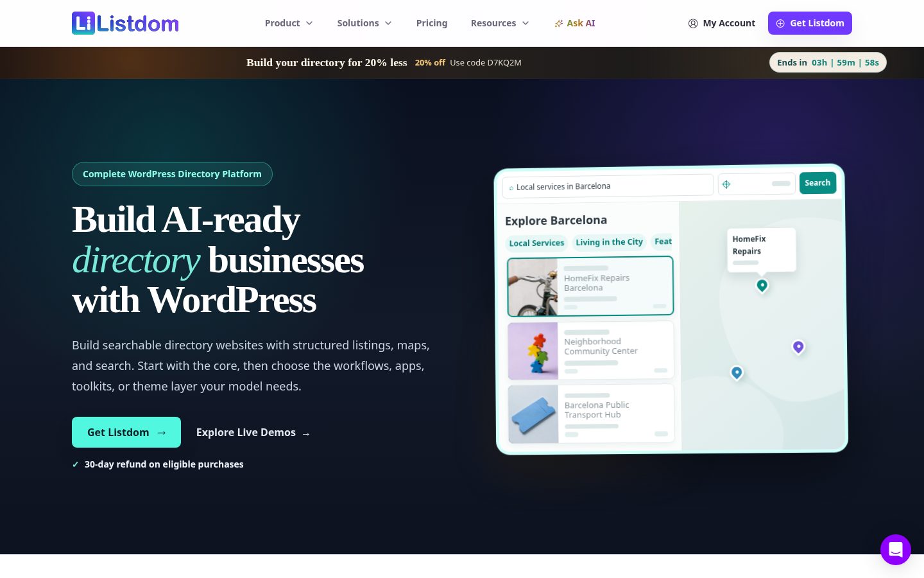924x578 pixels.
Task: Click the Build your directory for 20% less text
Action: (327, 62)
